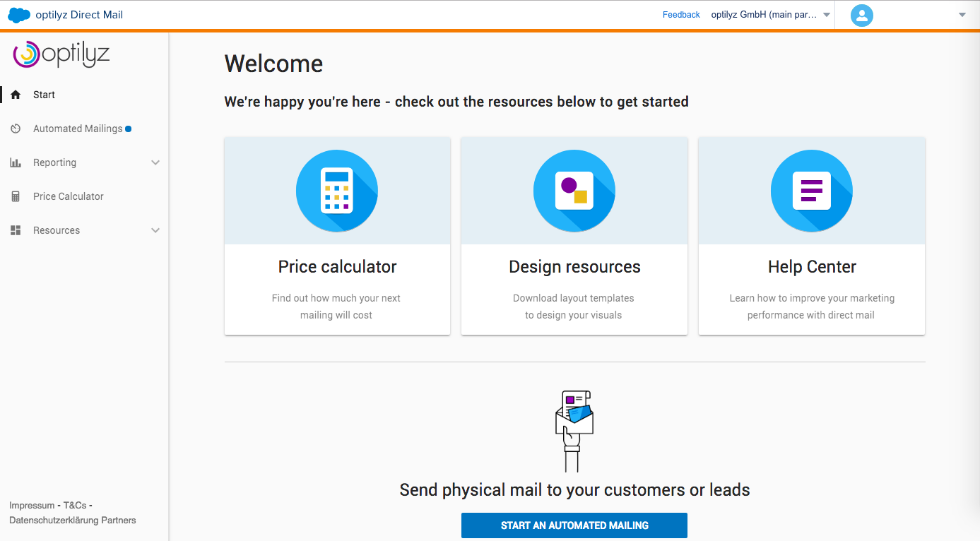The height and width of the screenshot is (541, 980).
Task: Open the Impressum footer link
Action: coord(32,506)
